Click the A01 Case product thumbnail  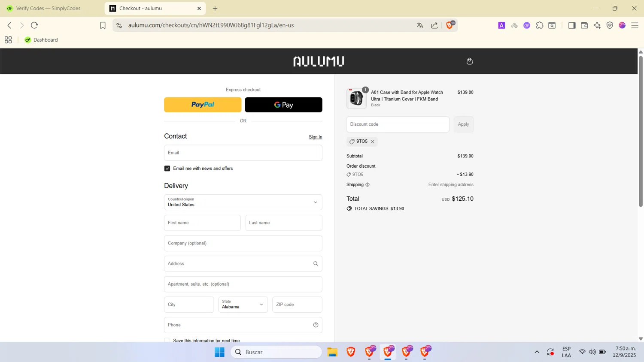pyautogui.click(x=356, y=98)
